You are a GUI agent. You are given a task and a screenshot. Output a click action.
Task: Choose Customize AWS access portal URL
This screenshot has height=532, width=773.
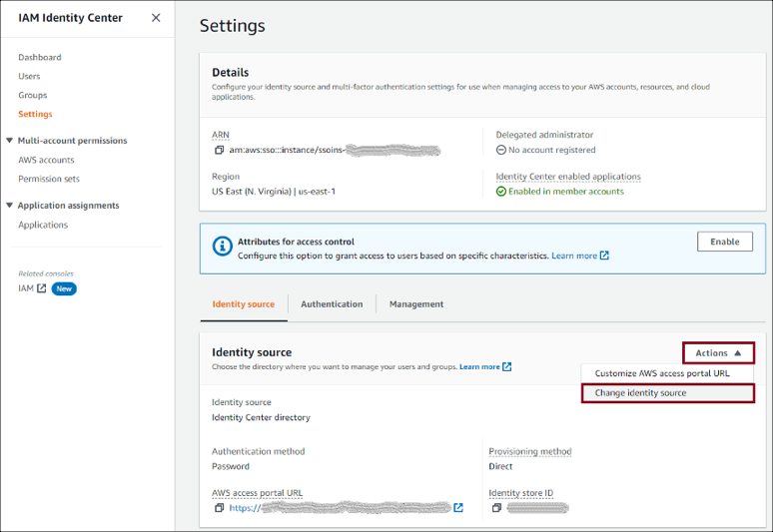[661, 373]
